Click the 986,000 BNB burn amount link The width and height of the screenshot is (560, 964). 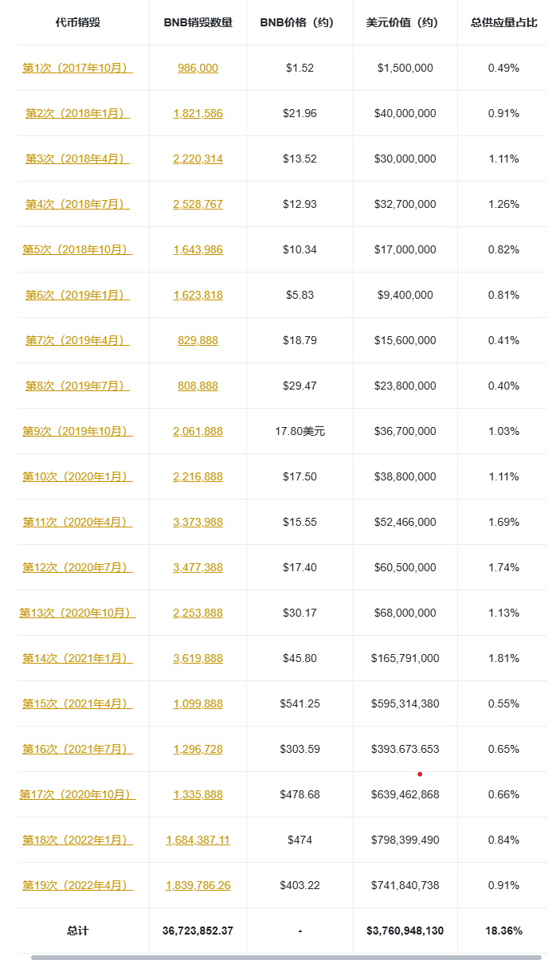[198, 68]
